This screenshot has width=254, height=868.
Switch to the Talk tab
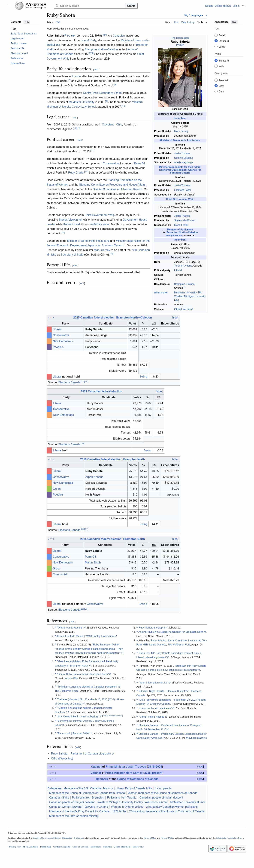pyautogui.click(x=58, y=22)
